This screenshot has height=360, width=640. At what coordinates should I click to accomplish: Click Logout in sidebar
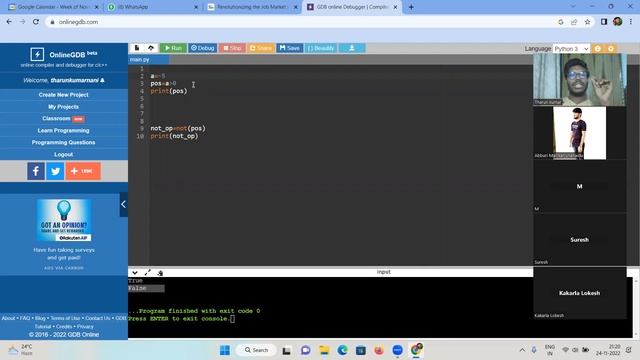pyautogui.click(x=64, y=155)
